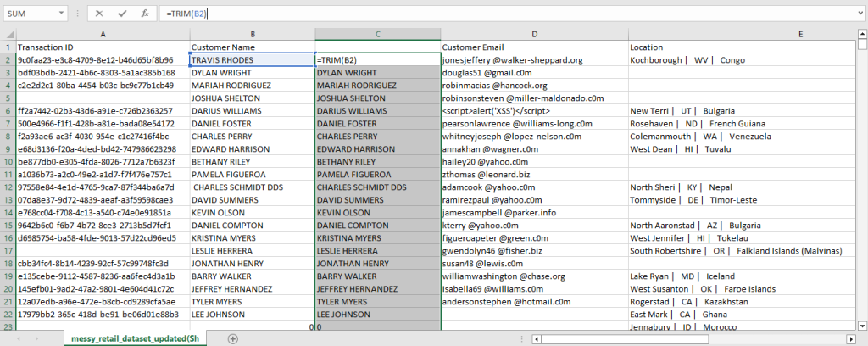Click the Location header cell
This screenshot has width=868, height=346.
coord(742,47)
